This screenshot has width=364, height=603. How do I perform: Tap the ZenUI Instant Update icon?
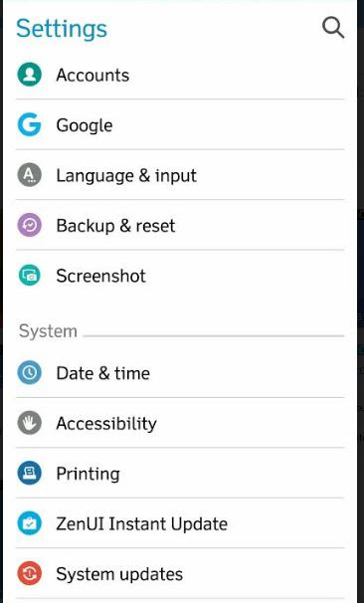click(x=29, y=523)
